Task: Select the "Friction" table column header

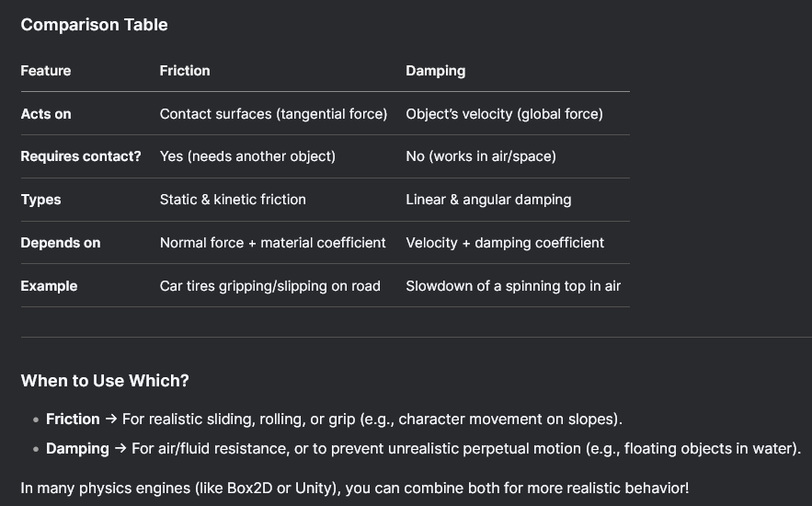Action: (185, 71)
